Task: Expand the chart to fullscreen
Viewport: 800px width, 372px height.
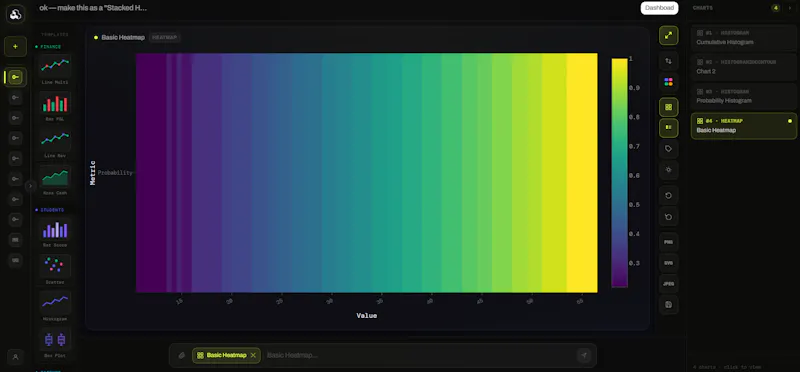Action: [x=668, y=35]
